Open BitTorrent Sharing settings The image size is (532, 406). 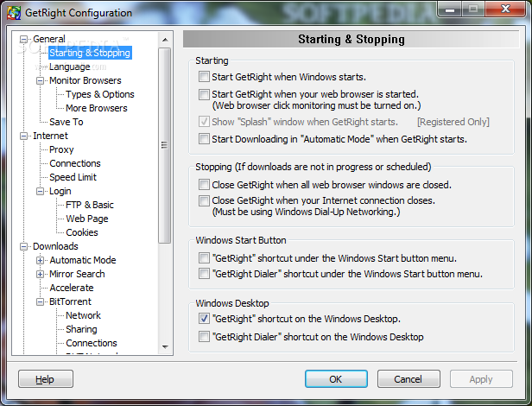pyautogui.click(x=81, y=329)
